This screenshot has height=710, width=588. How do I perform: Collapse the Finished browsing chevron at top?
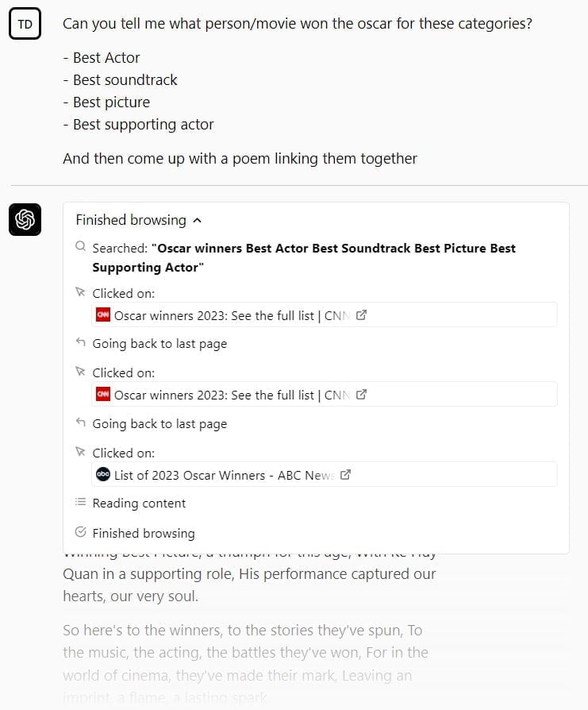[x=197, y=221]
